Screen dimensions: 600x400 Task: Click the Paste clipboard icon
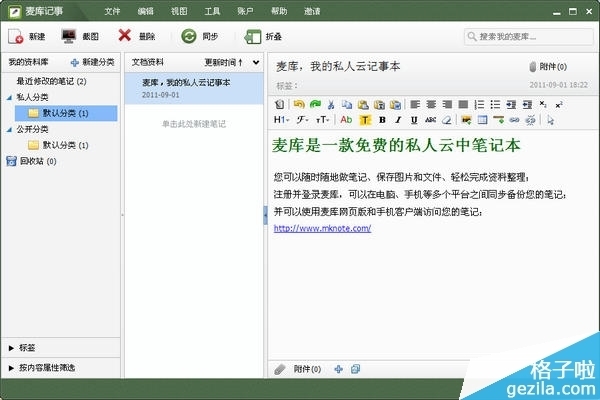tap(363, 104)
